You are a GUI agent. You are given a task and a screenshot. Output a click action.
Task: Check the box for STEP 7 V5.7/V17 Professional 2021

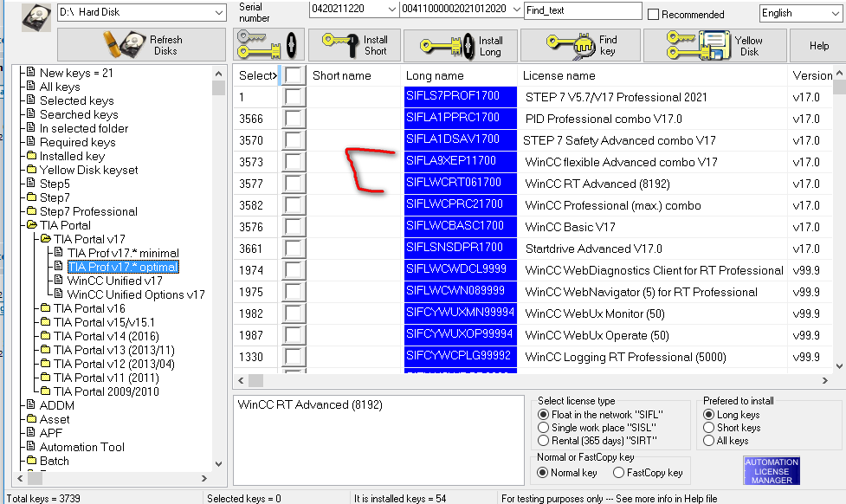[x=293, y=97]
